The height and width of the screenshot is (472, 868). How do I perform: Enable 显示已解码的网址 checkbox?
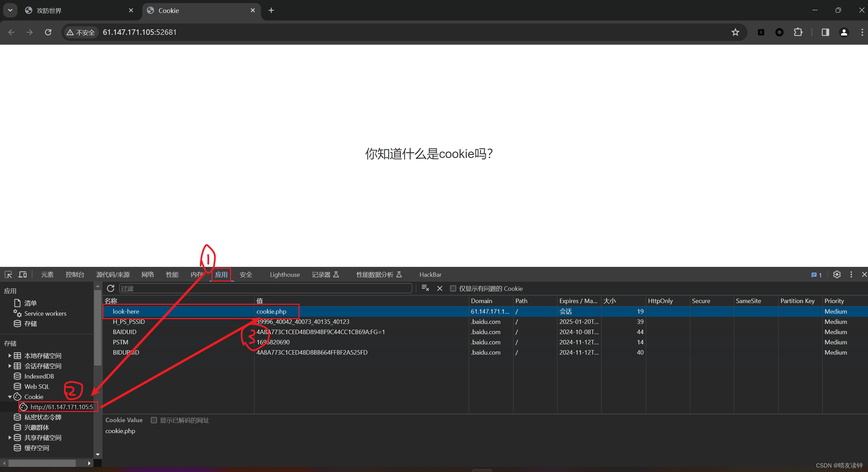coord(154,420)
